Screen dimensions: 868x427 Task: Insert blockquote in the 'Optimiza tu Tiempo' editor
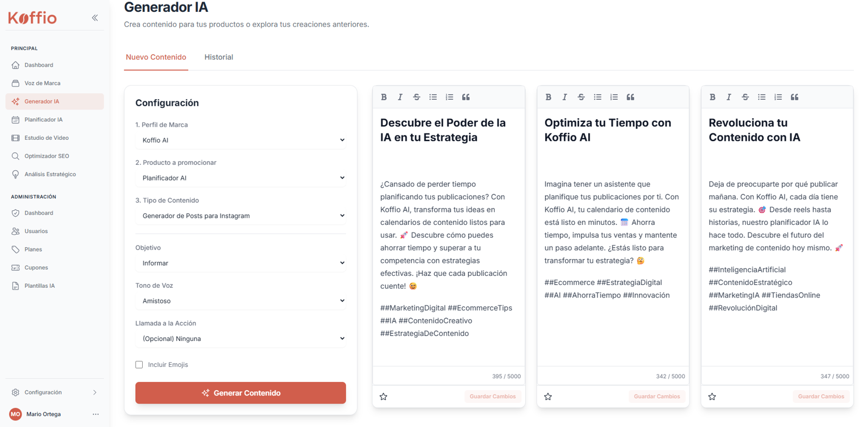630,97
